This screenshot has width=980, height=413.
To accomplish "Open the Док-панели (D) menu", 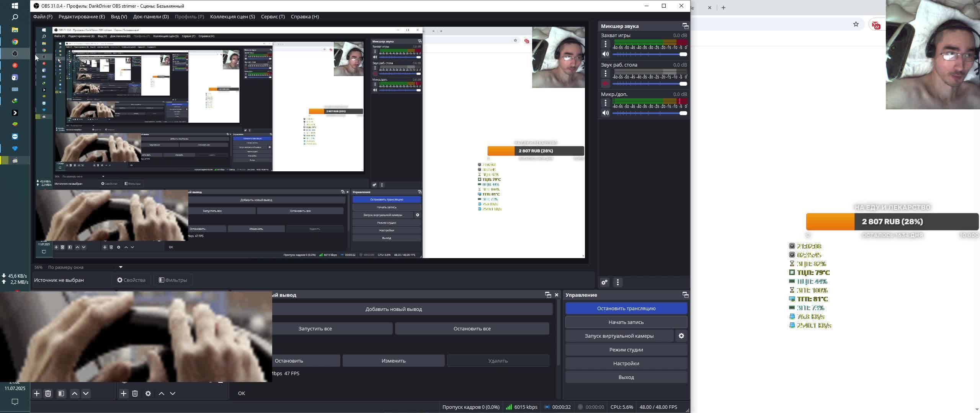I will (151, 16).
